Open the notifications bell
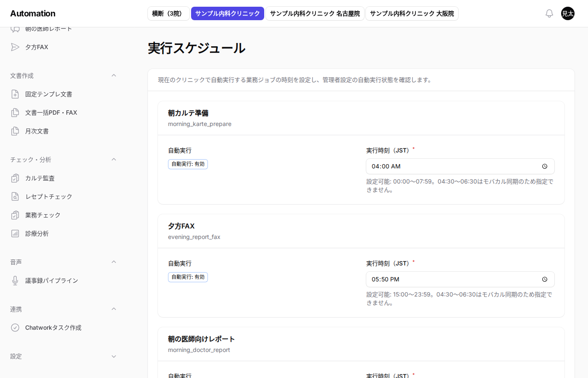 point(549,13)
